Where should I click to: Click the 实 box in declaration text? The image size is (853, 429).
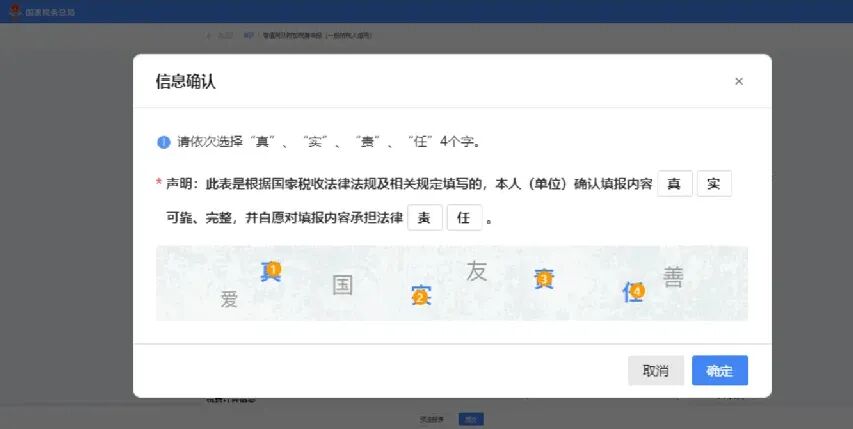point(714,184)
